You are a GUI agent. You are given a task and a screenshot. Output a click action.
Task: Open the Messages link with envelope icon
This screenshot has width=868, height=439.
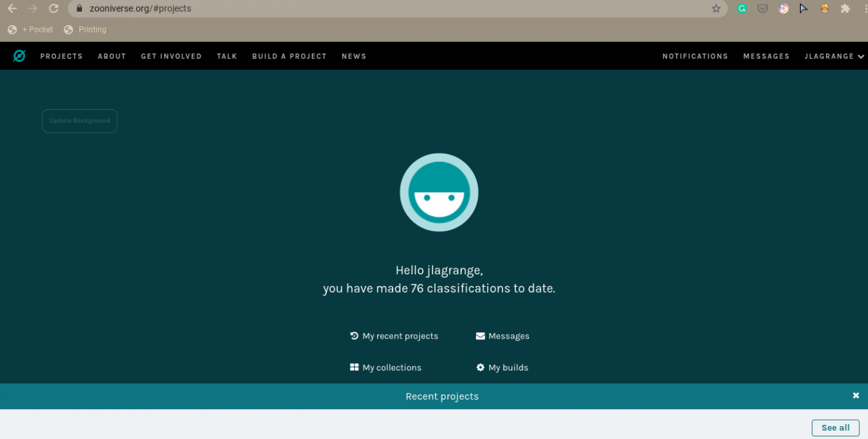coord(502,336)
